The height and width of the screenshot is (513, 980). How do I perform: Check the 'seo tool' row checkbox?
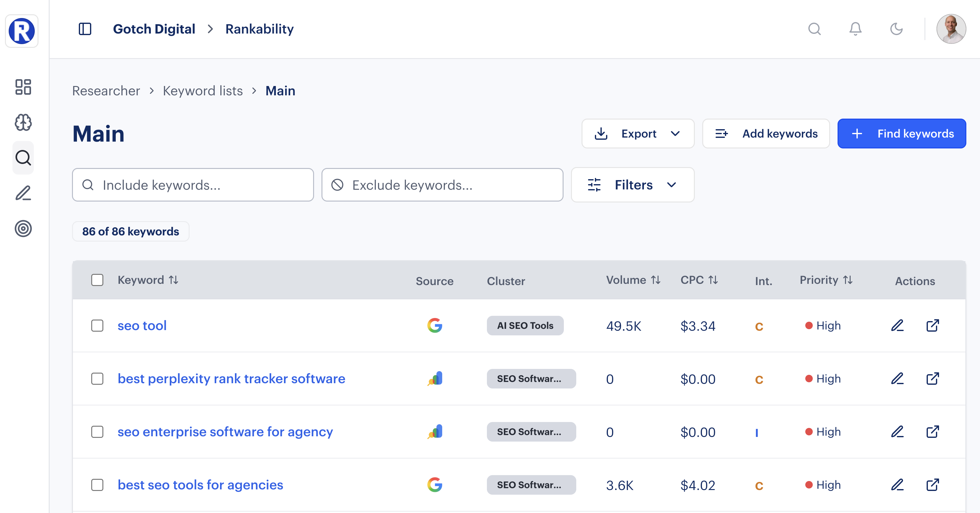[x=97, y=326]
